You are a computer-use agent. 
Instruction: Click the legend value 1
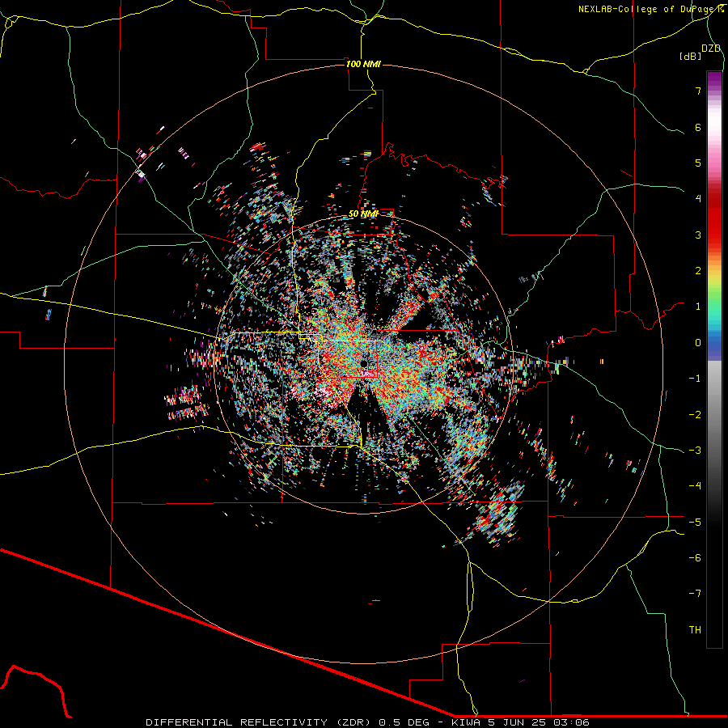pyautogui.click(x=698, y=307)
